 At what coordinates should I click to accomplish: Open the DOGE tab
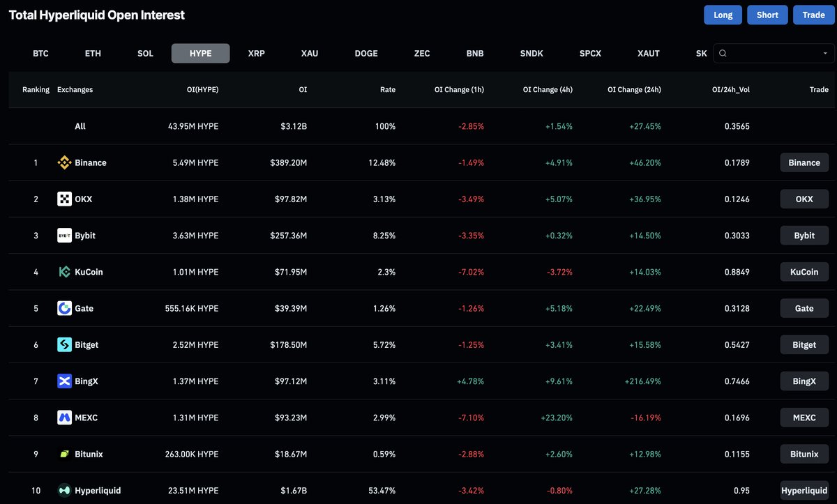pos(366,53)
